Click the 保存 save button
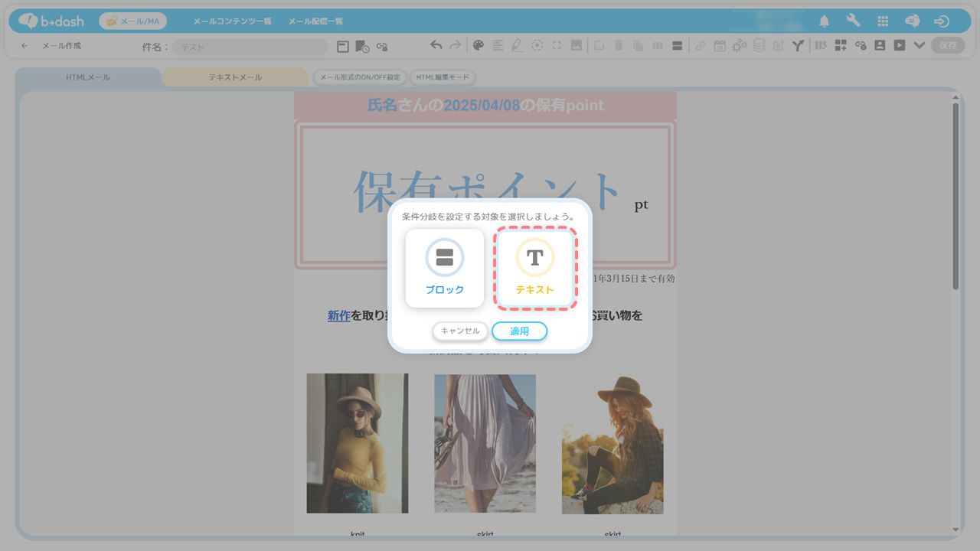Screen dimensions: 980x551 click(948, 45)
